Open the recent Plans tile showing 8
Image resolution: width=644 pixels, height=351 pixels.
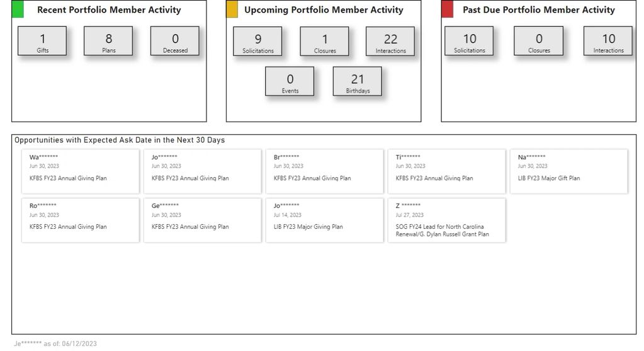point(108,42)
